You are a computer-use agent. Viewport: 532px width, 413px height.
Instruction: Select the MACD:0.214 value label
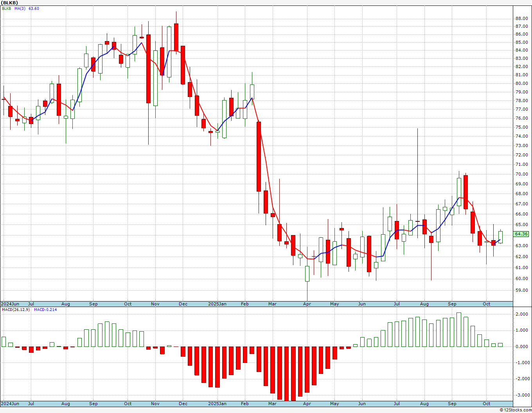45,310
